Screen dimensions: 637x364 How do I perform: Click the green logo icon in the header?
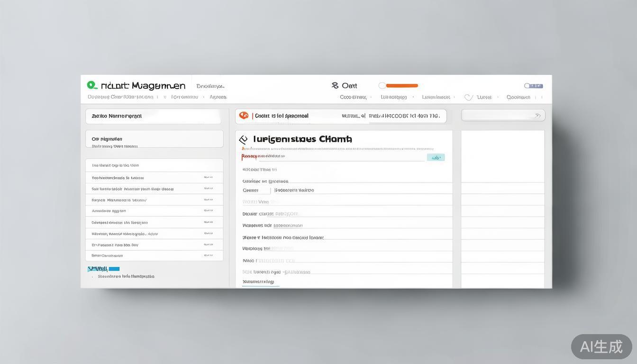(x=92, y=85)
